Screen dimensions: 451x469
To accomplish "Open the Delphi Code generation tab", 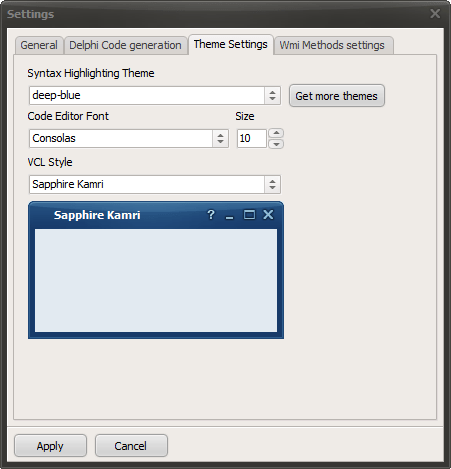I will [125, 45].
